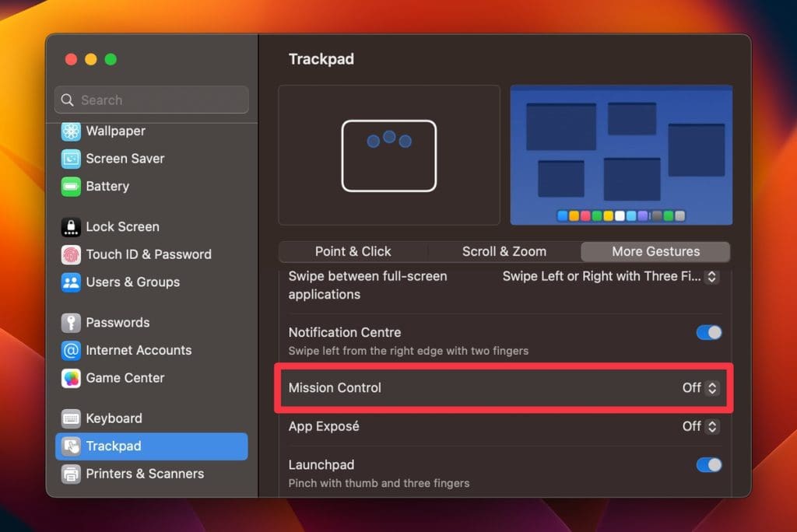This screenshot has width=797, height=532.
Task: Click the Game Center icon
Action: click(71, 378)
